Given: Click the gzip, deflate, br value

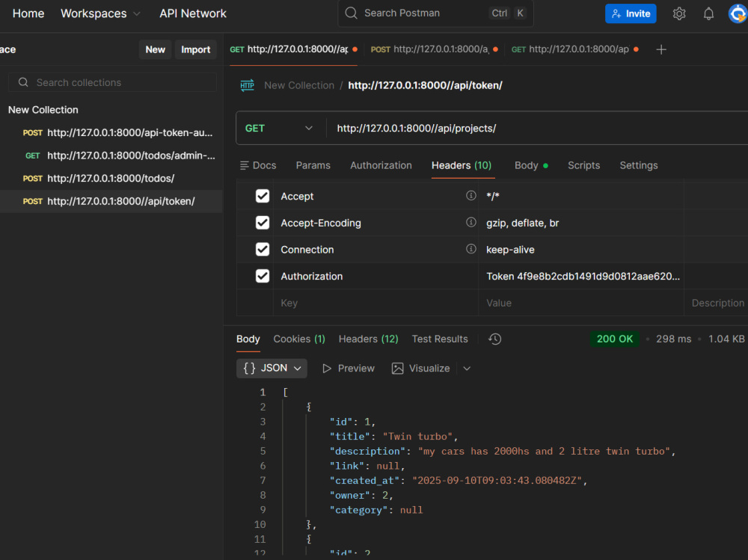Looking at the screenshot, I should 522,223.
